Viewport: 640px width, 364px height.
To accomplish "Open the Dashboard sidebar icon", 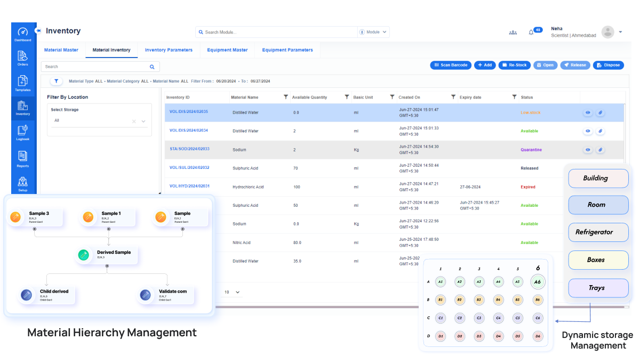I will pos(22,34).
